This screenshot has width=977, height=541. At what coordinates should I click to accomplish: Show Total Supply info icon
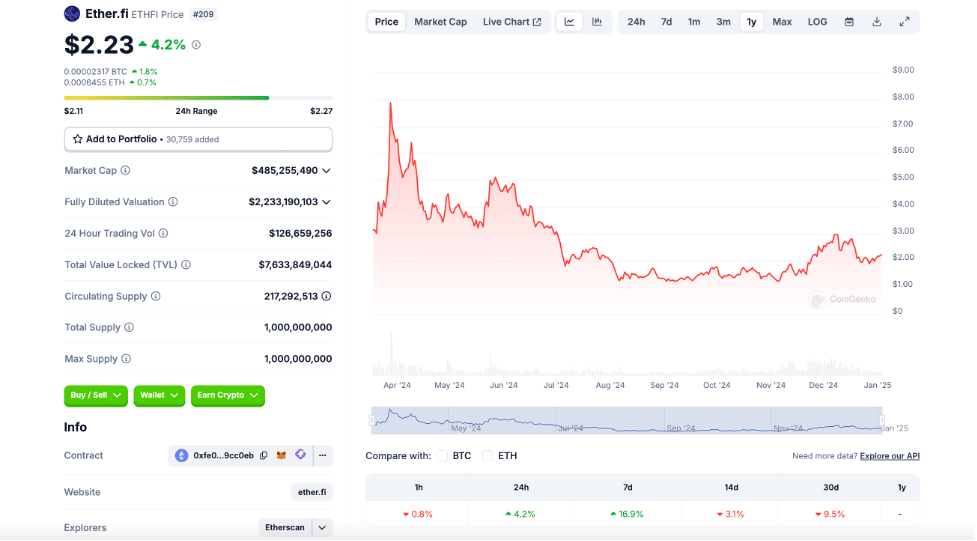pyautogui.click(x=129, y=327)
